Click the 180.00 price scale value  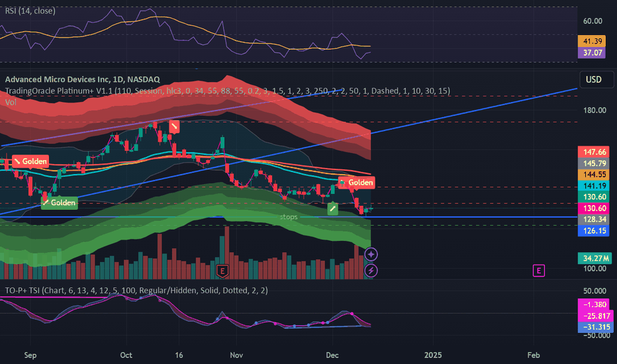coord(594,110)
